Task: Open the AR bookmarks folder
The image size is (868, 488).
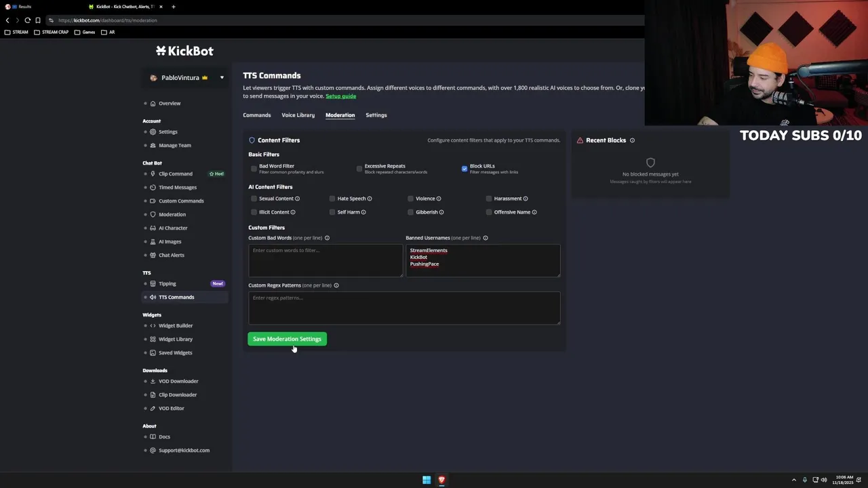Action: click(108, 32)
